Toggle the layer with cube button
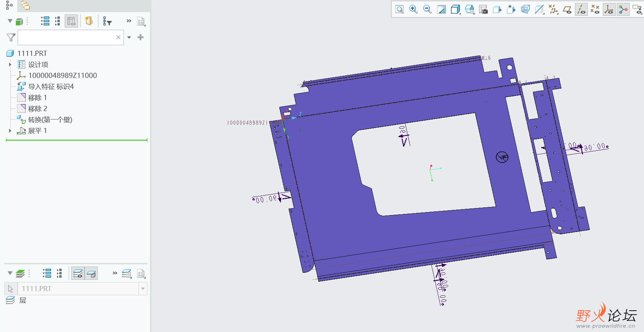 point(91,273)
